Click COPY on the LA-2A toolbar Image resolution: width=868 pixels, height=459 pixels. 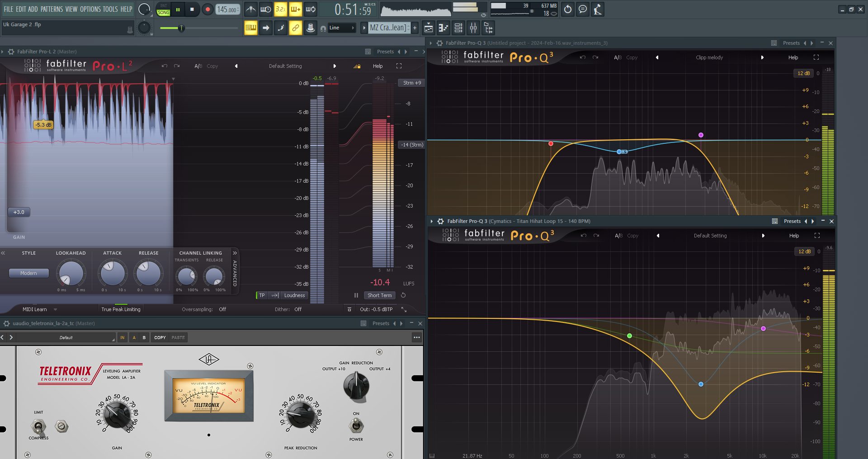point(160,337)
